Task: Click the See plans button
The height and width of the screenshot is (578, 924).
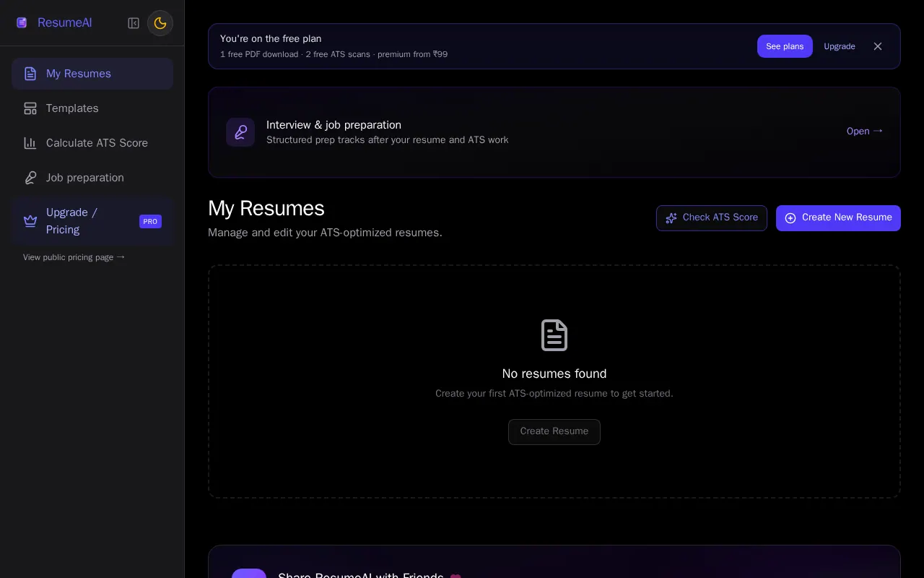Action: pyautogui.click(x=785, y=46)
